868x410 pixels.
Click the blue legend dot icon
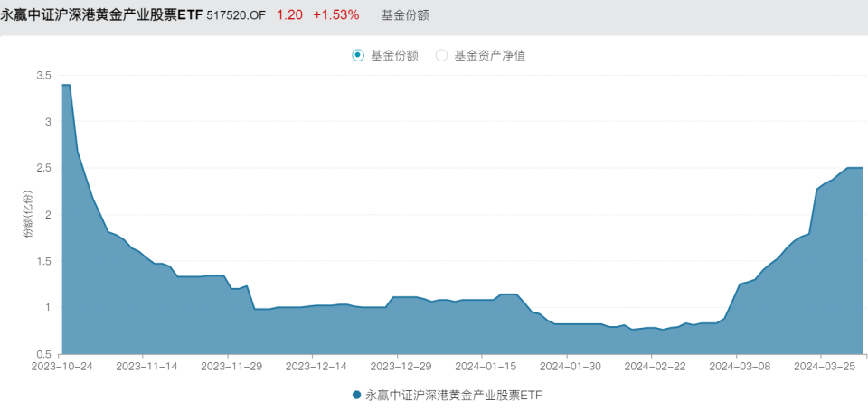[357, 395]
